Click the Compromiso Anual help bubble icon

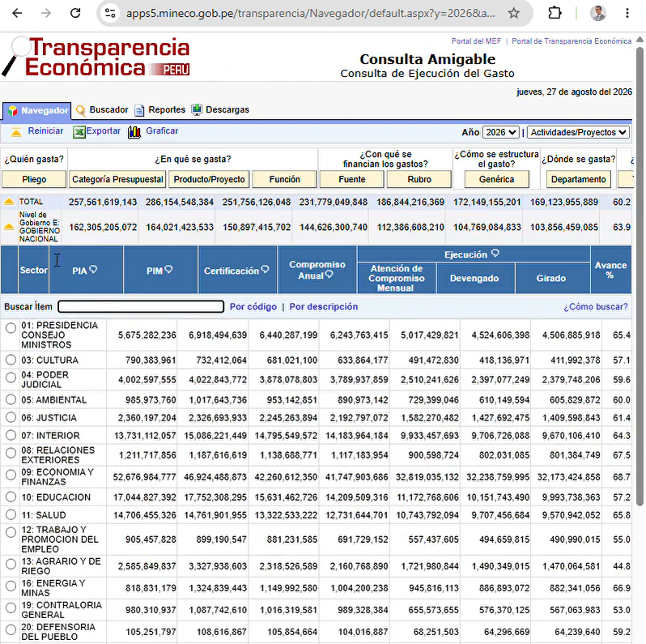pyautogui.click(x=329, y=275)
